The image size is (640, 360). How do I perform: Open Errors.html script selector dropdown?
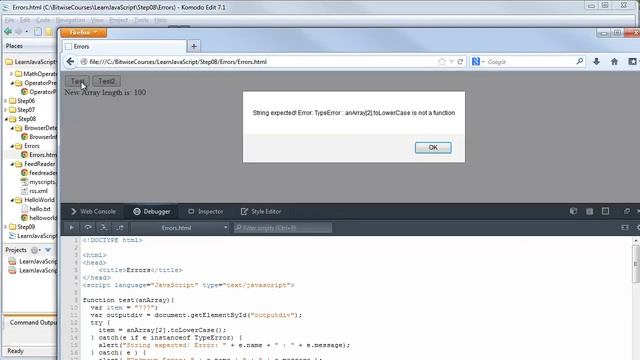[180, 228]
